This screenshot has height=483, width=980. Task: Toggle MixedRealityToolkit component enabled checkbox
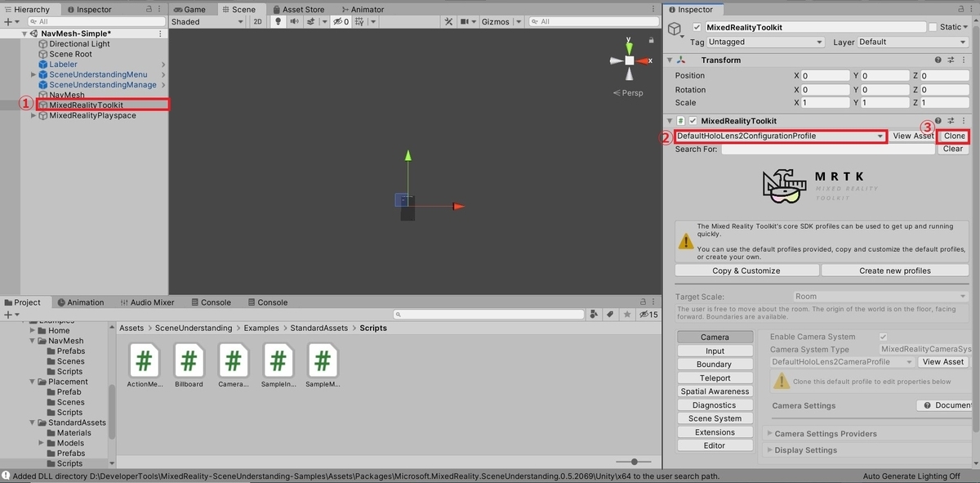693,121
